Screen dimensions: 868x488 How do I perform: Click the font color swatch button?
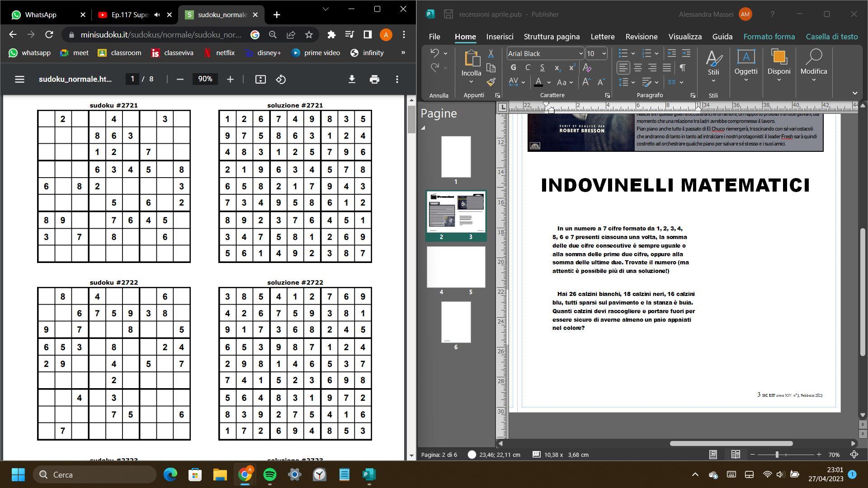click(x=538, y=82)
